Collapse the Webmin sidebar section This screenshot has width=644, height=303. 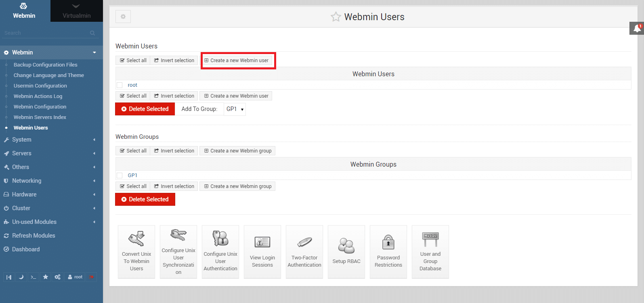(x=51, y=52)
